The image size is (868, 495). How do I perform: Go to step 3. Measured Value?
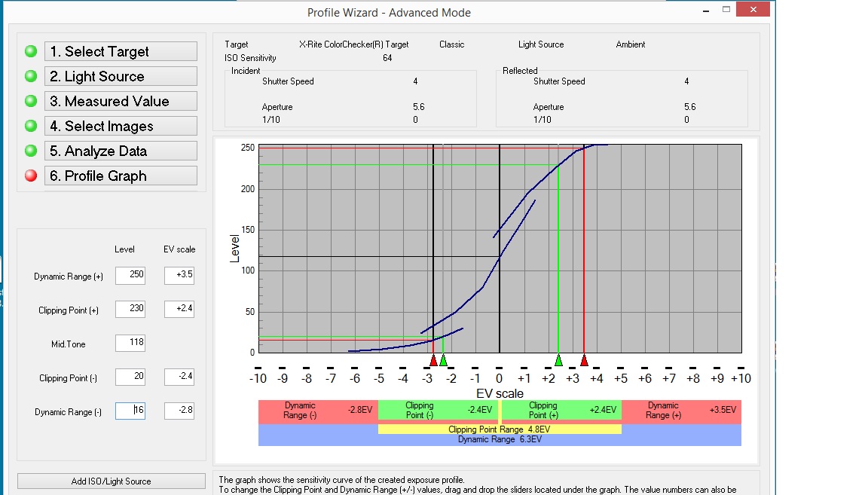pos(121,101)
